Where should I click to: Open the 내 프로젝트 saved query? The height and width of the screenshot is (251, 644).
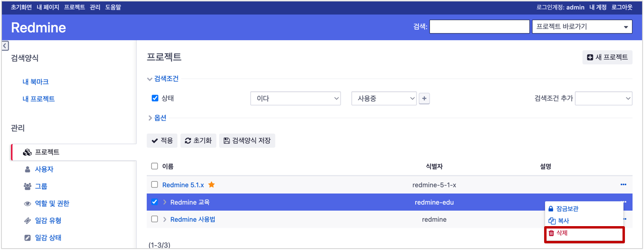[38, 99]
